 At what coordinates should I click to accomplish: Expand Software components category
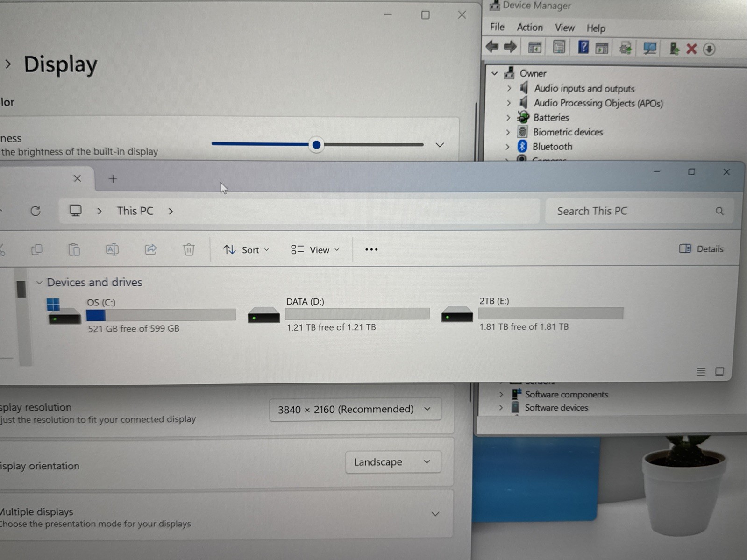(x=501, y=394)
